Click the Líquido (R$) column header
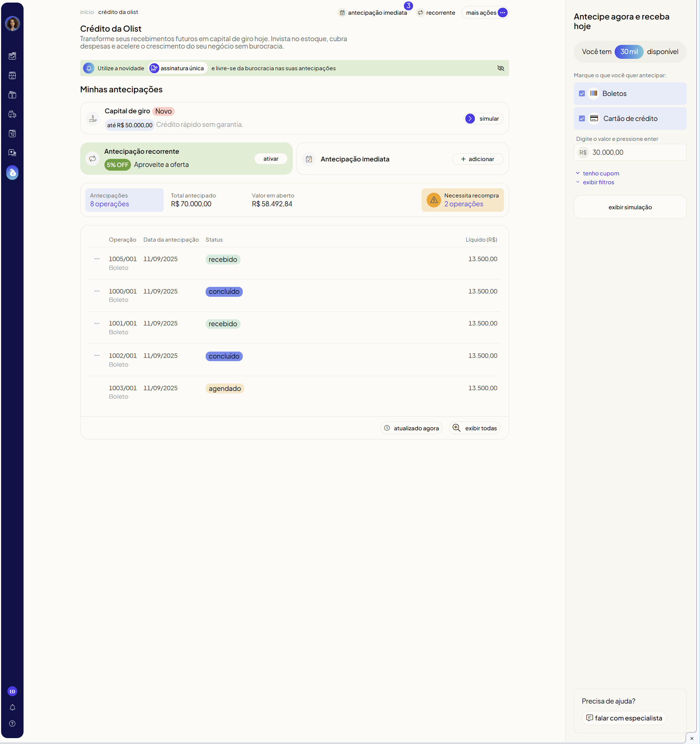The width and height of the screenshot is (700, 744). [x=482, y=240]
